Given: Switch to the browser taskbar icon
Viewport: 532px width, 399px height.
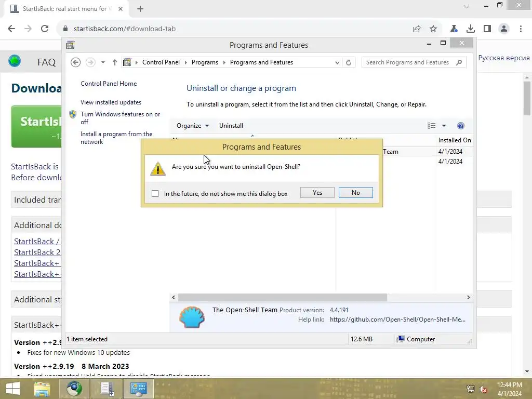Looking at the screenshot, I should point(74,389).
